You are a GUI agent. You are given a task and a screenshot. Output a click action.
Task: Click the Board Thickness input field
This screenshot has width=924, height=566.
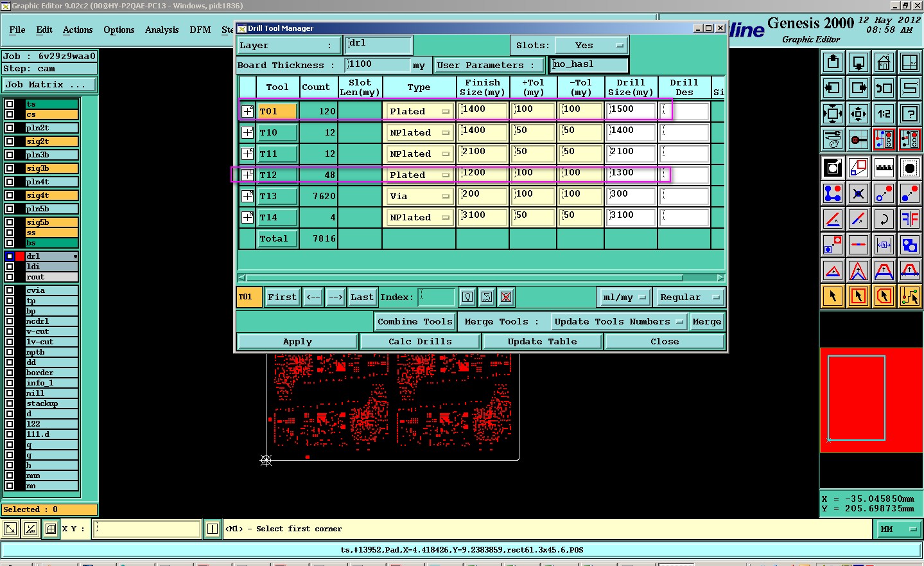378,64
